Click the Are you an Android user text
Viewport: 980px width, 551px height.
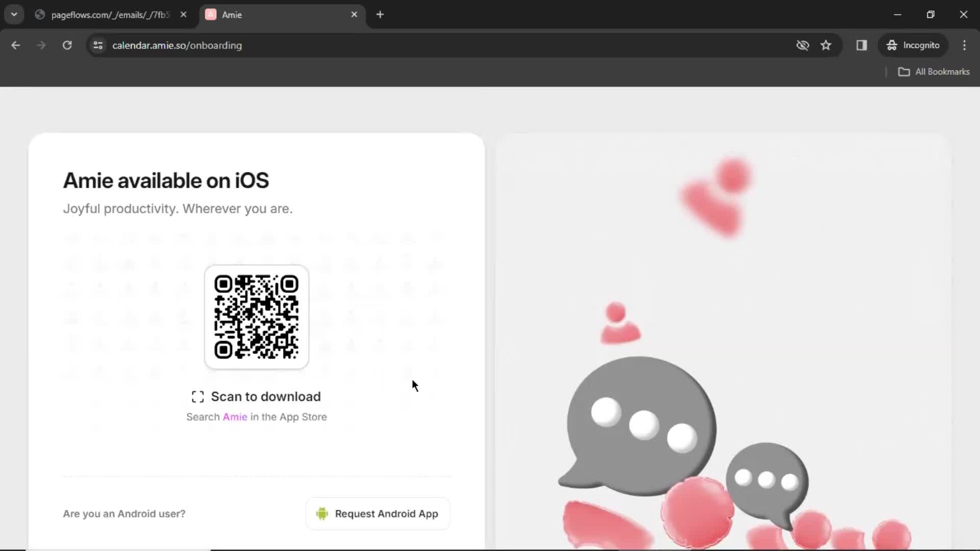click(124, 514)
